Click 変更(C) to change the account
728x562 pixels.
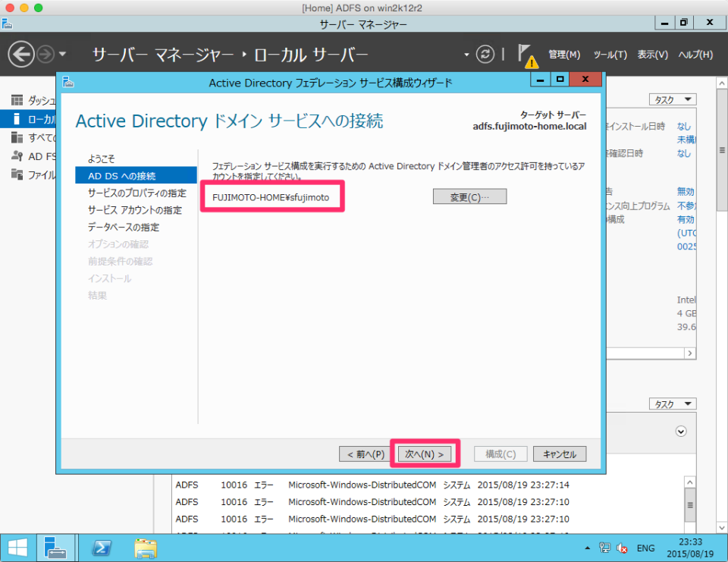tap(469, 196)
